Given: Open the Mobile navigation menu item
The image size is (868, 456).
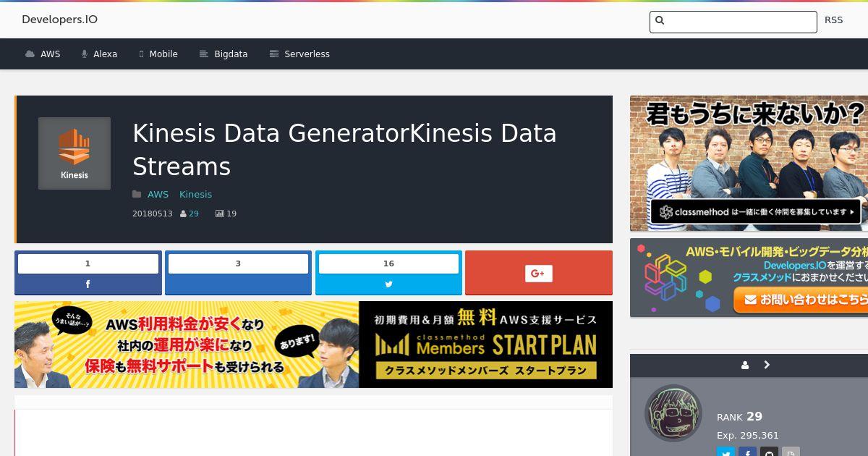Looking at the screenshot, I should (x=158, y=54).
